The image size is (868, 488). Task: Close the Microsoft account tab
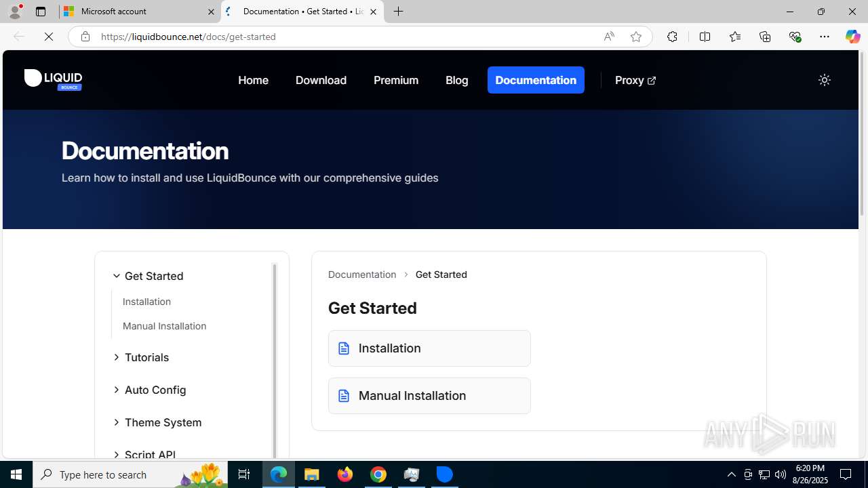tap(211, 12)
